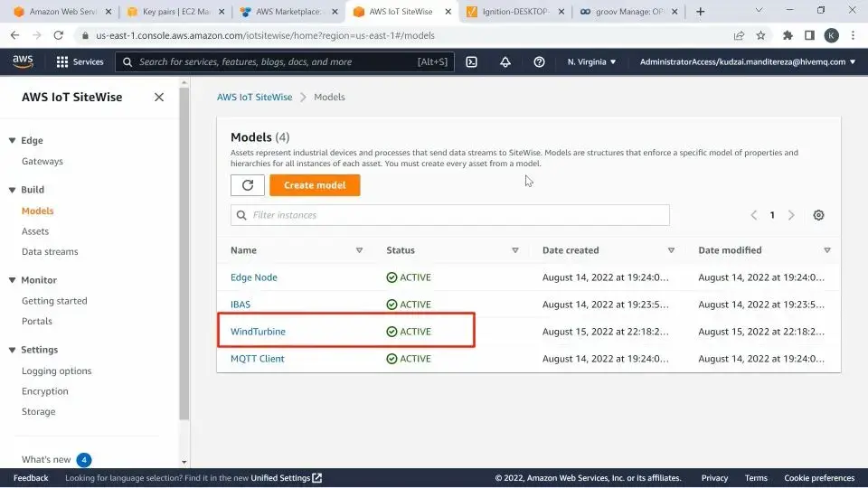The image size is (868, 488).
Task: Sort by Status column arrow
Action: click(514, 250)
